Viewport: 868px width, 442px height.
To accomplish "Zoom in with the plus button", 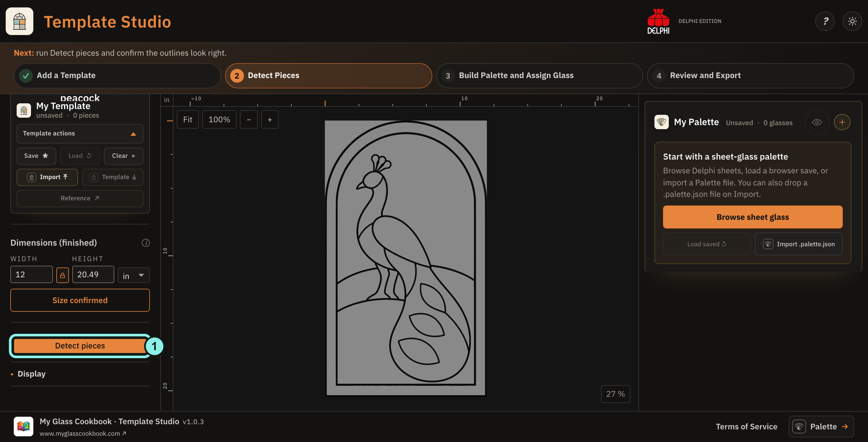I will point(270,120).
